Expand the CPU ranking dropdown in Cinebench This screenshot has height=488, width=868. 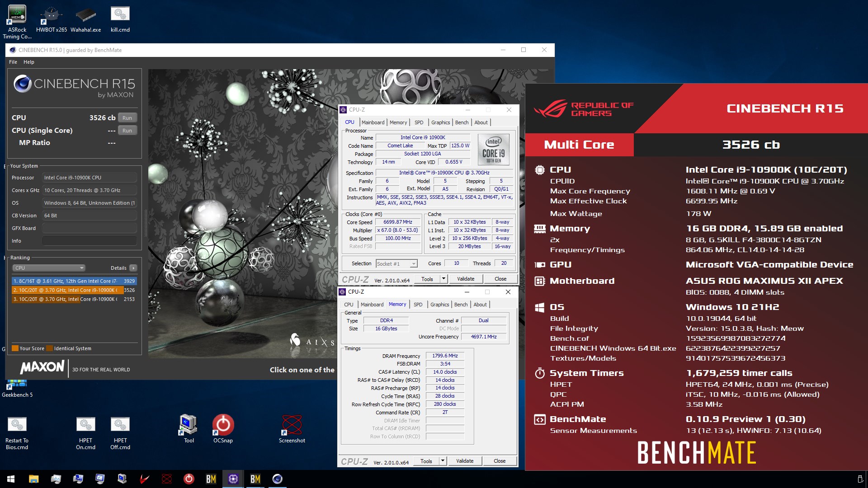49,268
